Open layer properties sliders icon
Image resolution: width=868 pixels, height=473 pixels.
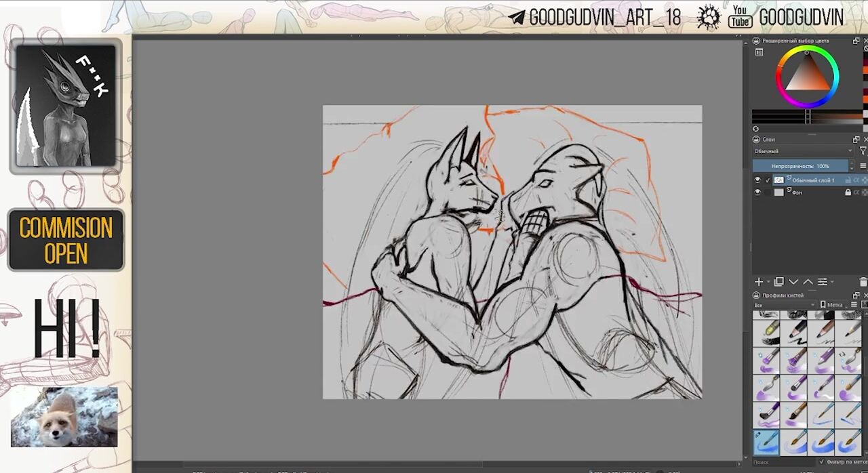pyautogui.click(x=823, y=282)
